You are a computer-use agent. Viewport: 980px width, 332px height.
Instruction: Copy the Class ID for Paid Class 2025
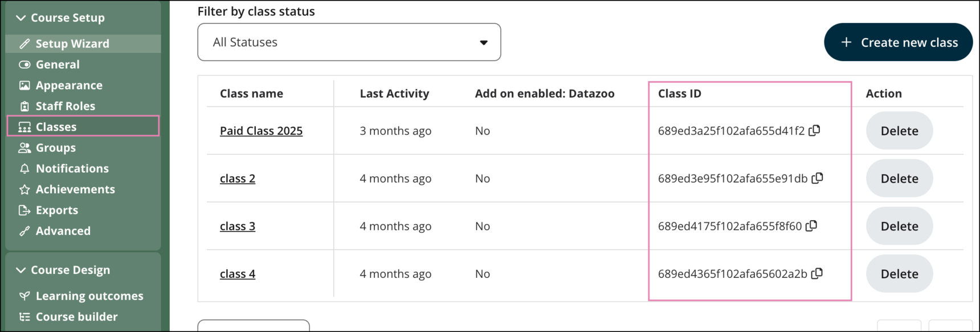(815, 130)
